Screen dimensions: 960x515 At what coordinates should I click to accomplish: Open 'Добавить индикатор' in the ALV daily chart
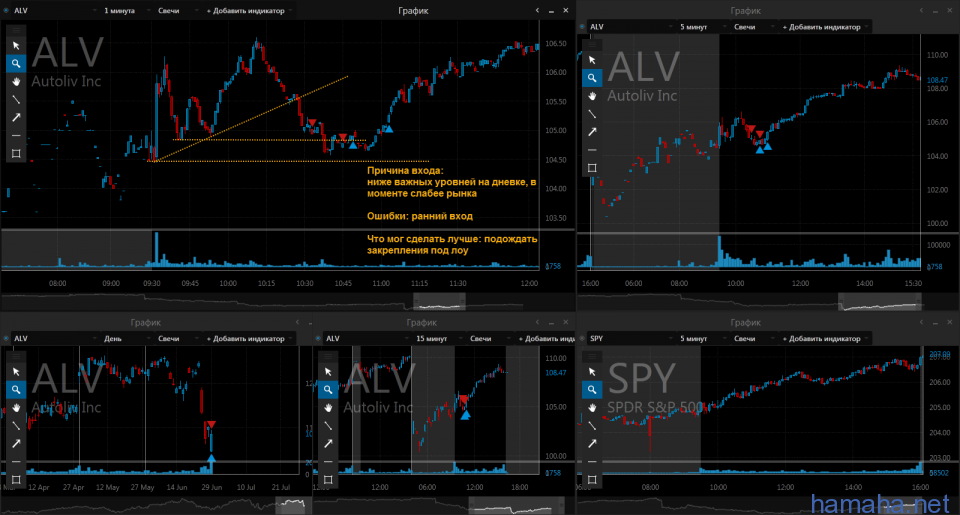249,338
